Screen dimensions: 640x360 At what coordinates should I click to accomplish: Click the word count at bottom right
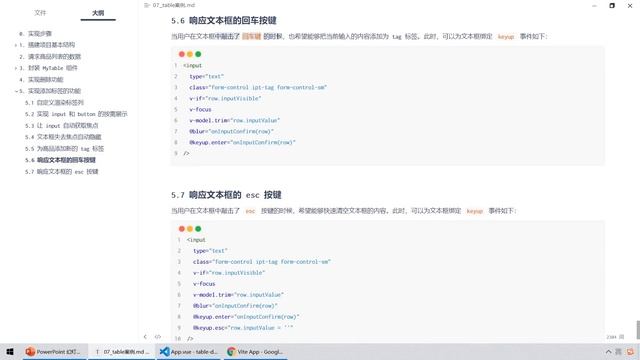pyautogui.click(x=615, y=337)
